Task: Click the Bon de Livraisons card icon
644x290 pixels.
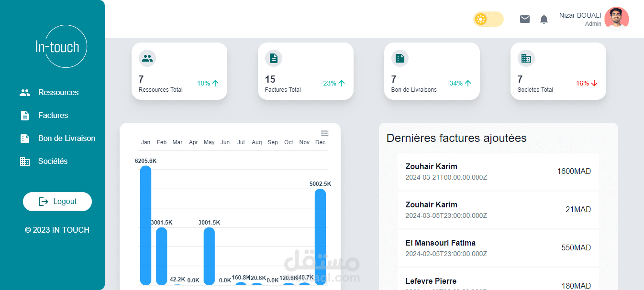Action: point(400,58)
